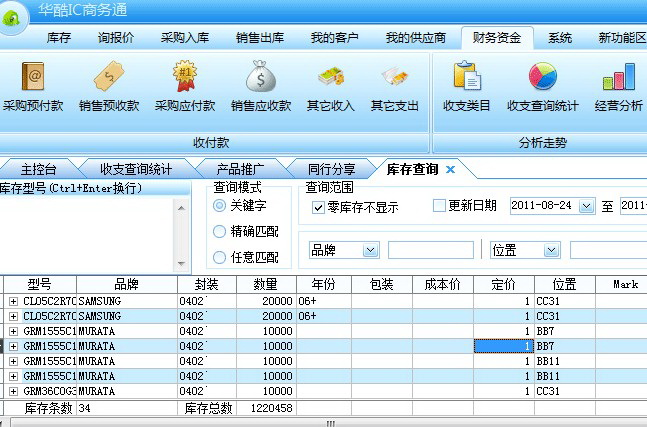Switch to 主控台 tab
Image resolution: width=647 pixels, height=427 pixels.
pyautogui.click(x=38, y=169)
